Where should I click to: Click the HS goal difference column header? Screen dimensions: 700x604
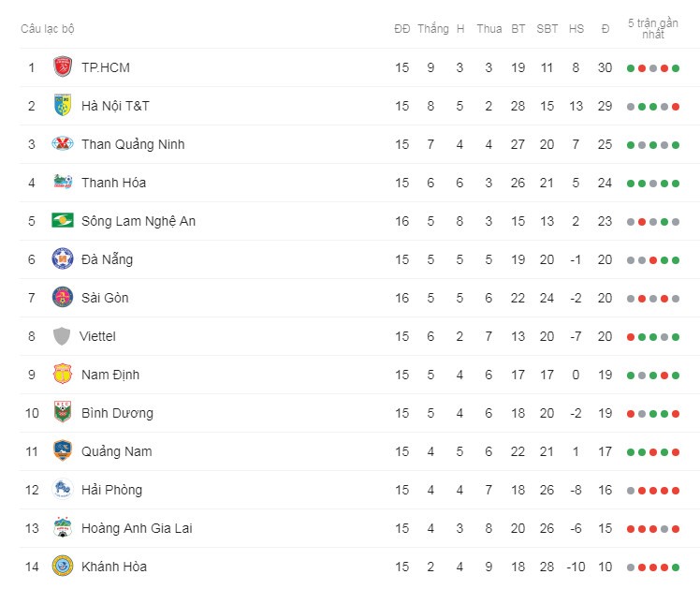coord(576,29)
